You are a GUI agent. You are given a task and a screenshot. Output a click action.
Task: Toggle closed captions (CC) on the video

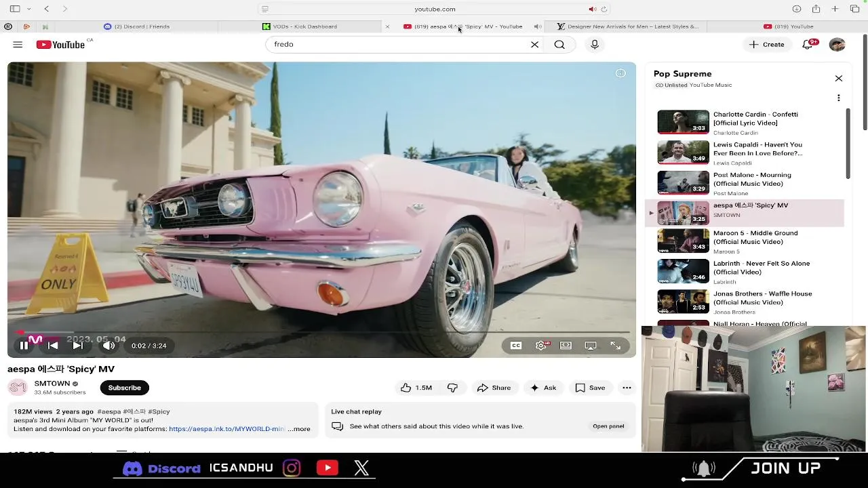(x=516, y=346)
